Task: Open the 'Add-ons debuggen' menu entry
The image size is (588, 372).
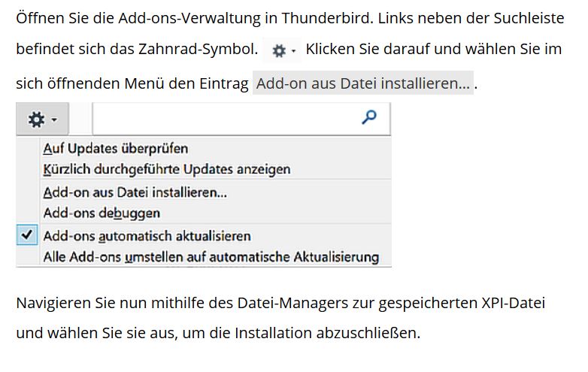Action: point(102,213)
